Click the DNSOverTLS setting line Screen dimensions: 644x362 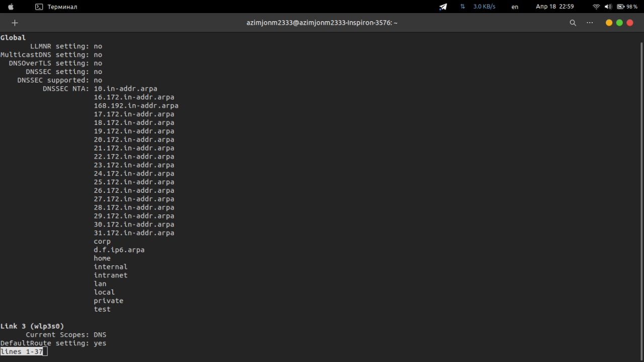point(55,63)
